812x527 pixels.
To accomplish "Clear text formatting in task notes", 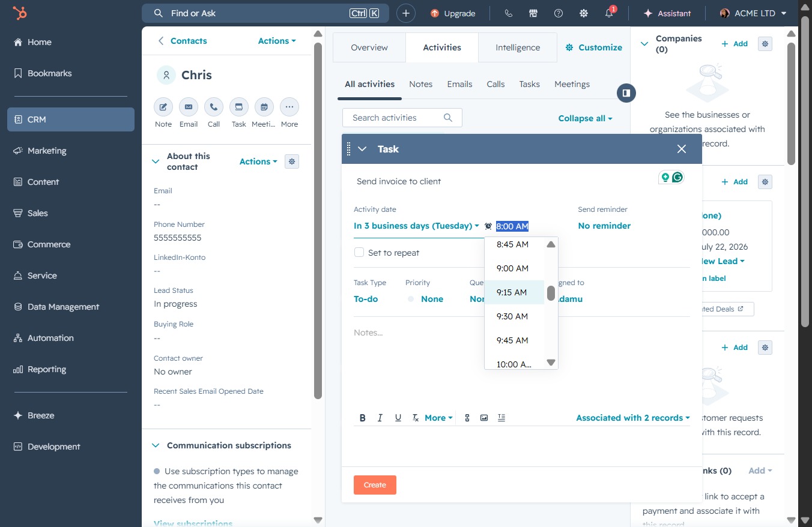I will (415, 418).
